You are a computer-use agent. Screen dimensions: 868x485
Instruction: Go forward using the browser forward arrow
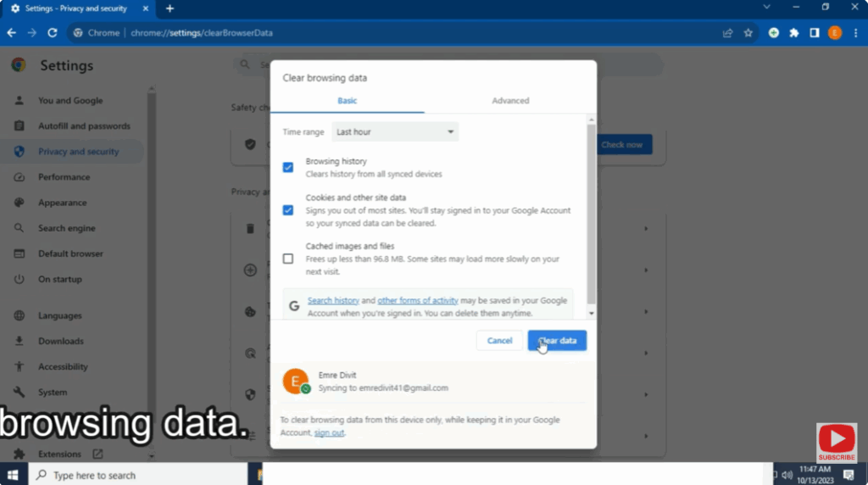[31, 33]
